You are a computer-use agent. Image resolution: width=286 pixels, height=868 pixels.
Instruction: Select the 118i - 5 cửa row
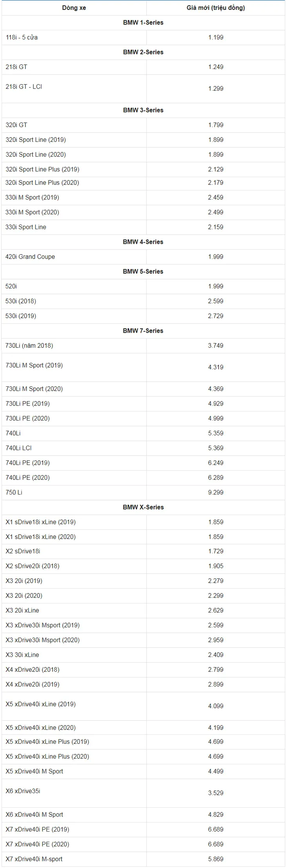click(x=143, y=38)
